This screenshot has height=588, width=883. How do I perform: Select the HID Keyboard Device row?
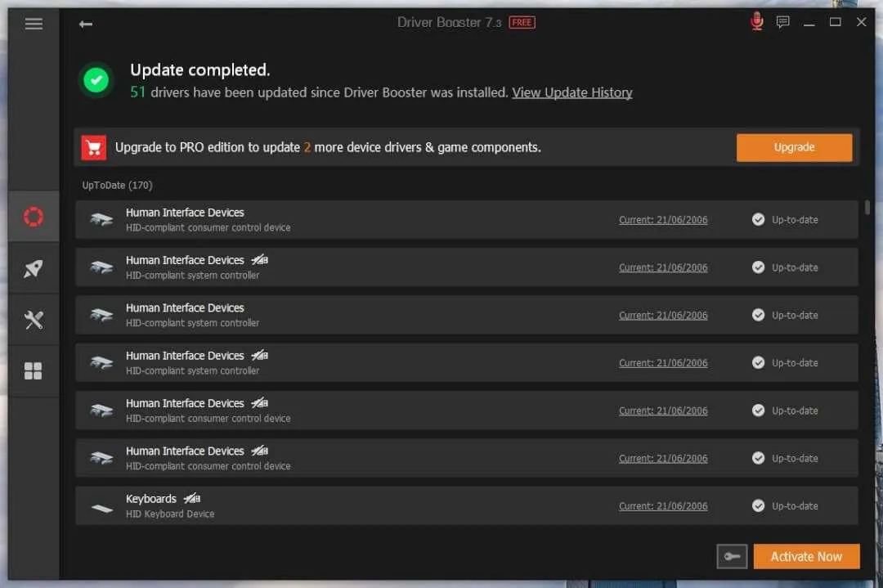pos(466,505)
